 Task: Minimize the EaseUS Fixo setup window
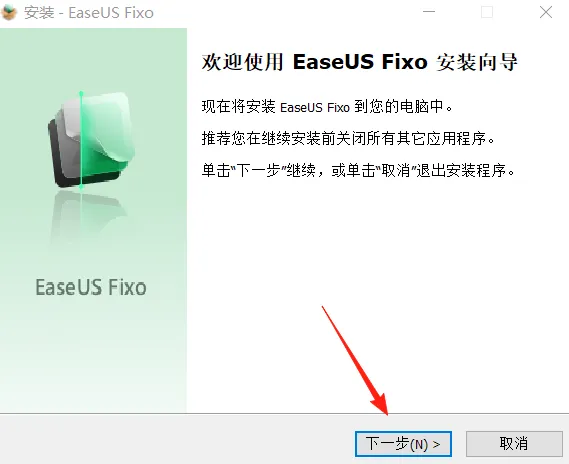pos(429,12)
